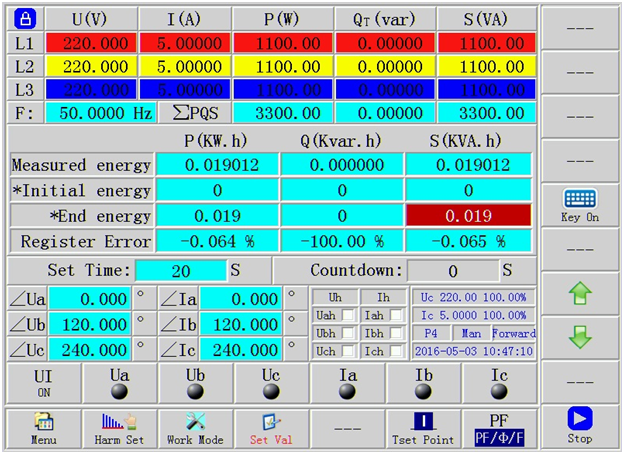Click the green down arrow

coord(580,337)
